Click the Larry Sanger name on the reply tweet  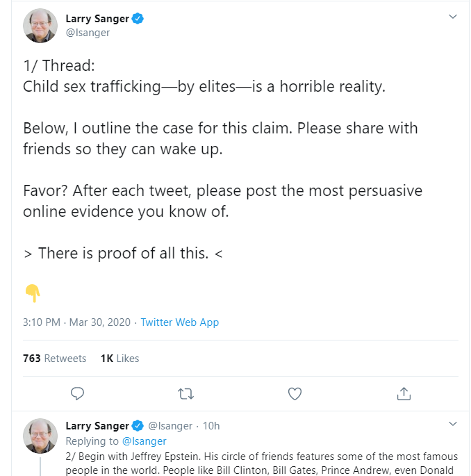(x=97, y=426)
